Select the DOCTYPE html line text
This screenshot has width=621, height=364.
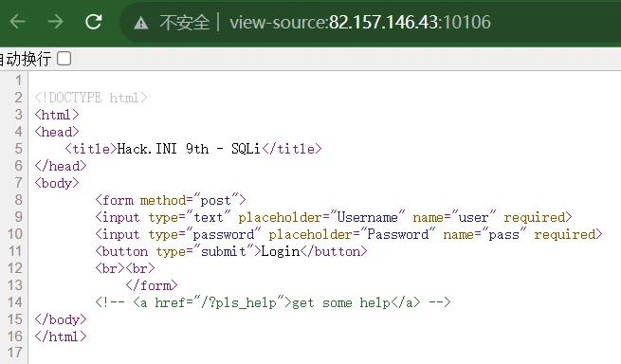click(x=91, y=98)
